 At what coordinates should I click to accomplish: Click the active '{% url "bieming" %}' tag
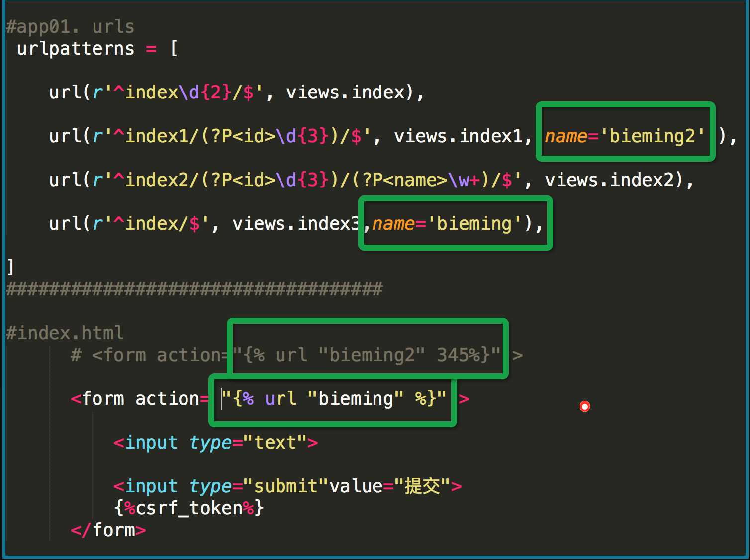coord(334,399)
